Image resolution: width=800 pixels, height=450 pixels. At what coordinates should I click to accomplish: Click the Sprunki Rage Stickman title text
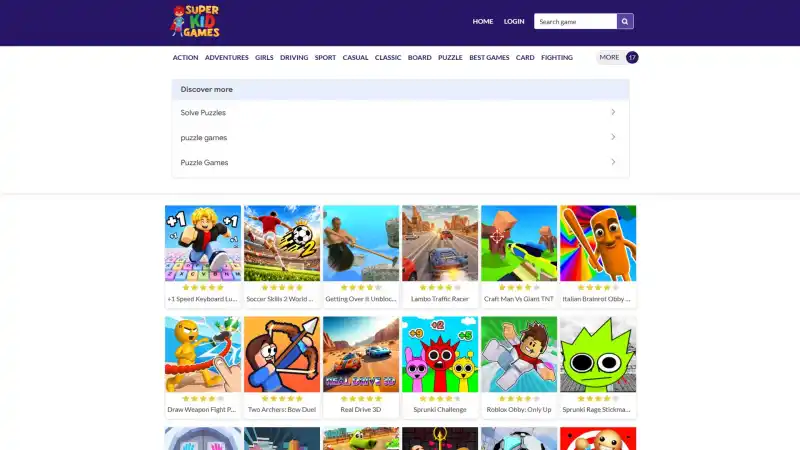596,410
